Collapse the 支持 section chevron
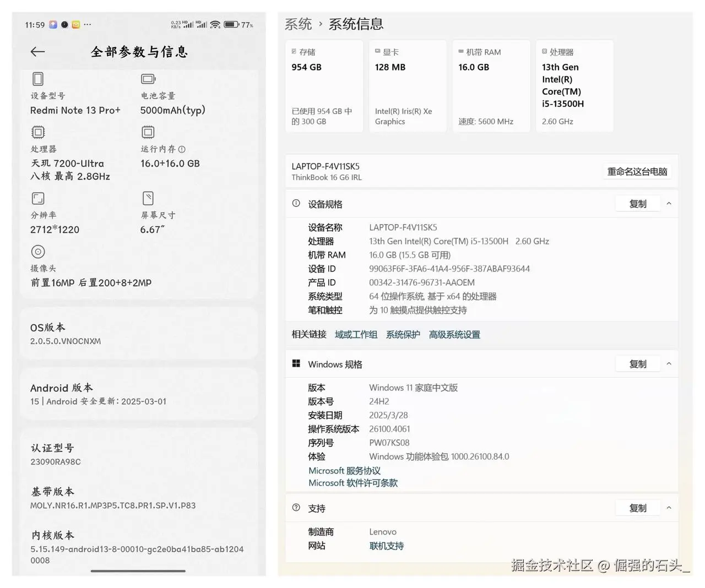This screenshot has height=588, width=705. (x=669, y=508)
